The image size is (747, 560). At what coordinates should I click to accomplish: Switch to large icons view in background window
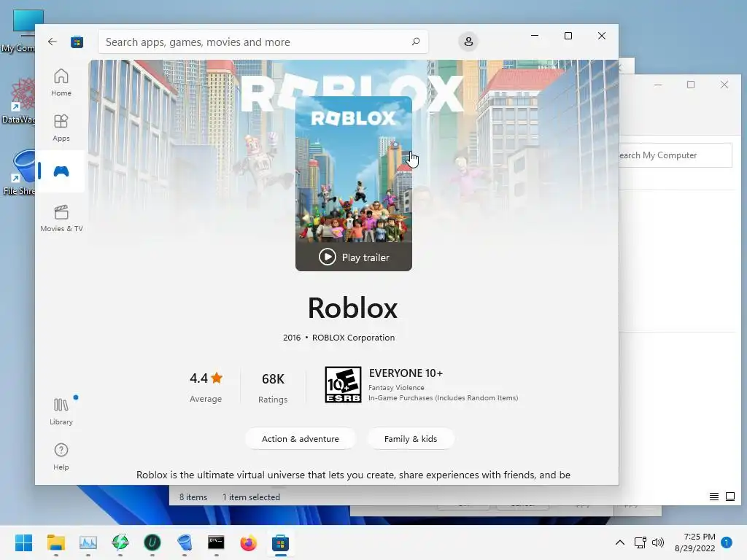729,497
